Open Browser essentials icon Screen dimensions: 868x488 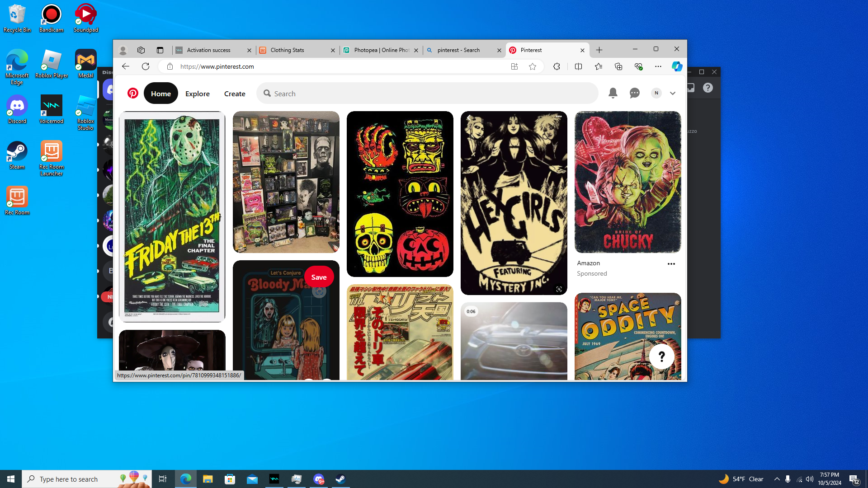pos(638,66)
